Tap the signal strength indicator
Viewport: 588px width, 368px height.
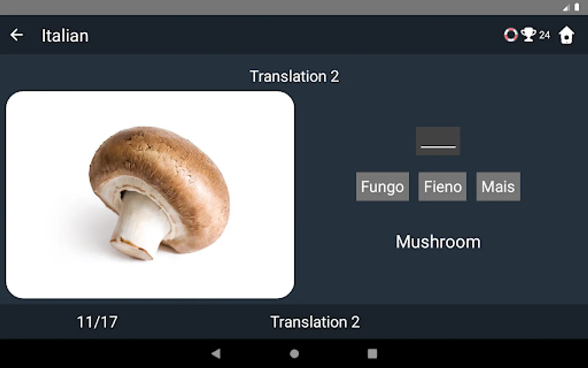(x=566, y=7)
